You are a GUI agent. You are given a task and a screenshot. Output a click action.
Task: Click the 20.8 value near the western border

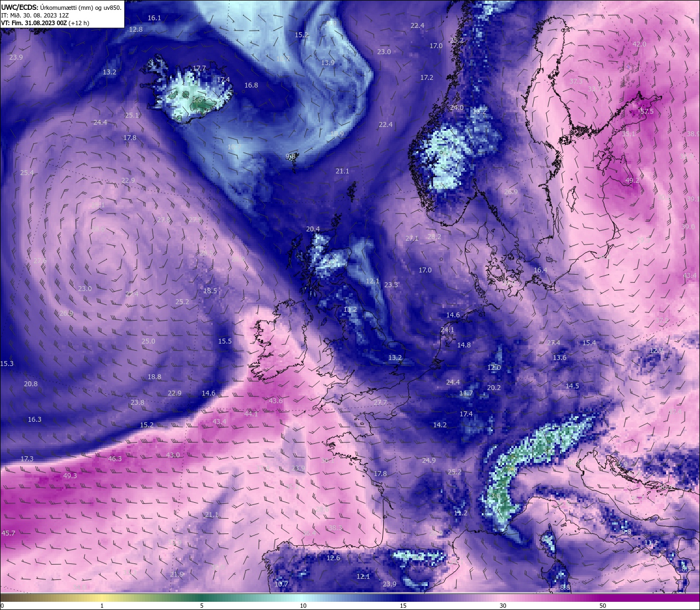tap(31, 384)
